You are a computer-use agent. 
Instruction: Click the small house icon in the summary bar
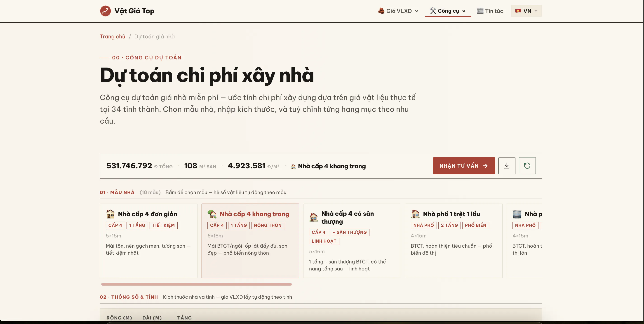click(x=293, y=167)
